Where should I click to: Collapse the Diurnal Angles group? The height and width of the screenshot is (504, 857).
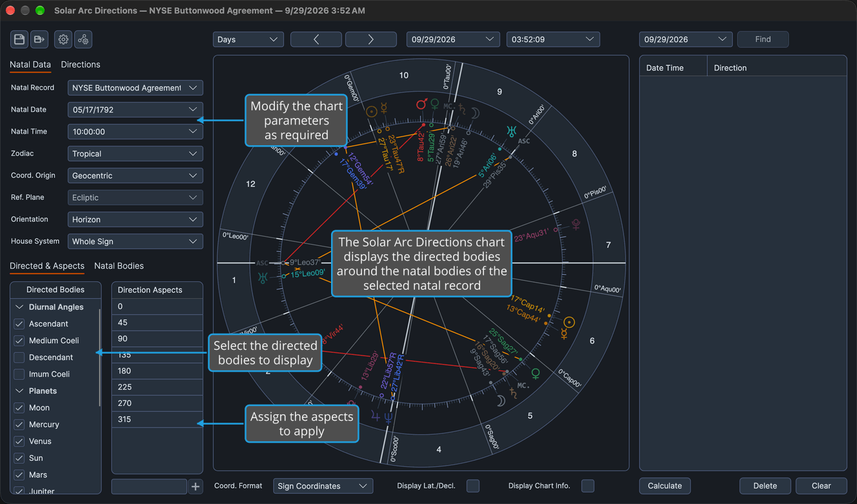click(19, 307)
